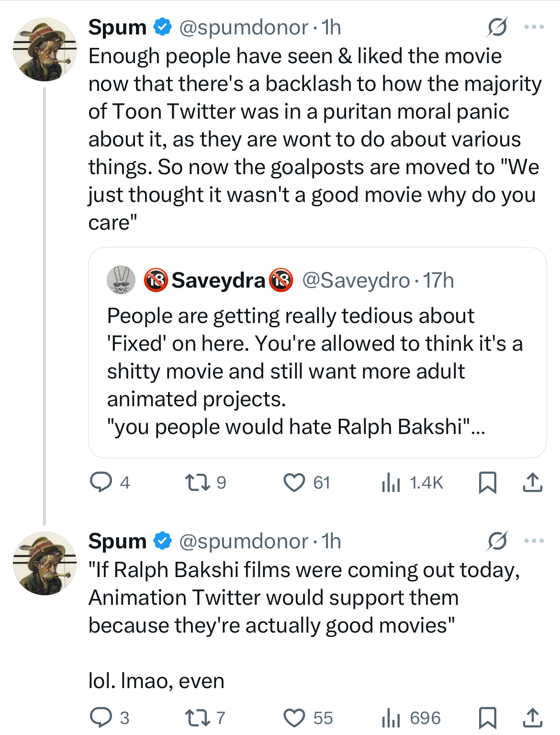The width and height of the screenshot is (560, 735).
Task: Click the Grok icon on second tweet
Action: (497, 541)
